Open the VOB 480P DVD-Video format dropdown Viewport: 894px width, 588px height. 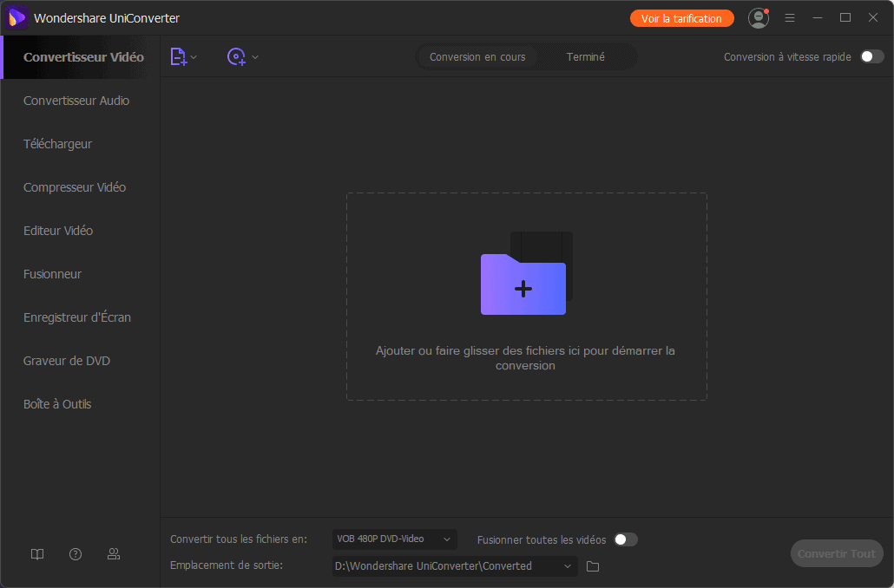pos(395,539)
